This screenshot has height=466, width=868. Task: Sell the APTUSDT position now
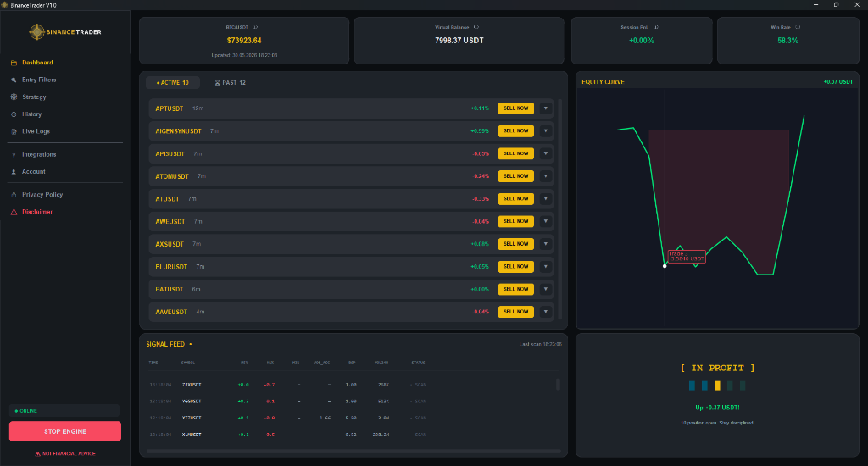coord(516,108)
